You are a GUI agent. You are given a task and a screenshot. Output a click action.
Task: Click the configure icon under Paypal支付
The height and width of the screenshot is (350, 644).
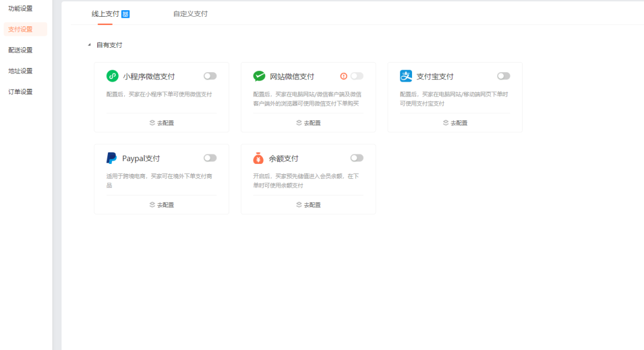coord(152,205)
